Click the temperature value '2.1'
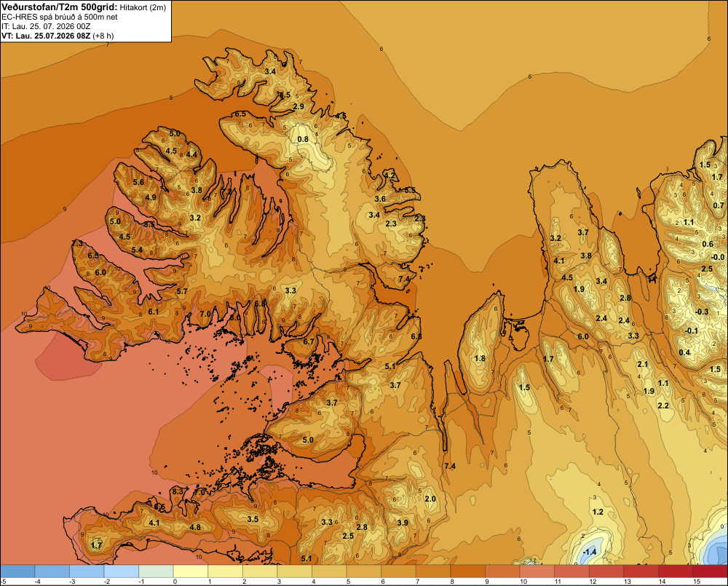The width and height of the screenshot is (728, 586). [x=643, y=364]
